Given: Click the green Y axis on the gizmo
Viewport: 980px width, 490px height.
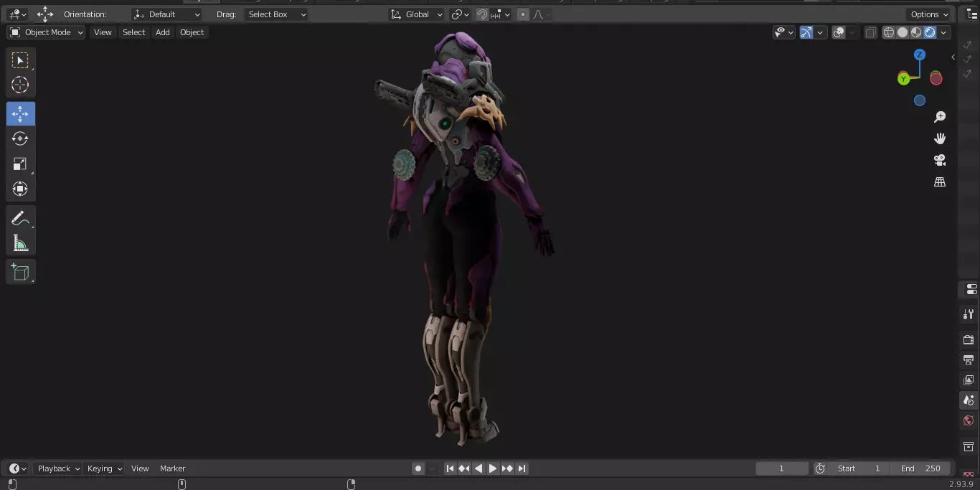Looking at the screenshot, I should pyautogui.click(x=903, y=79).
